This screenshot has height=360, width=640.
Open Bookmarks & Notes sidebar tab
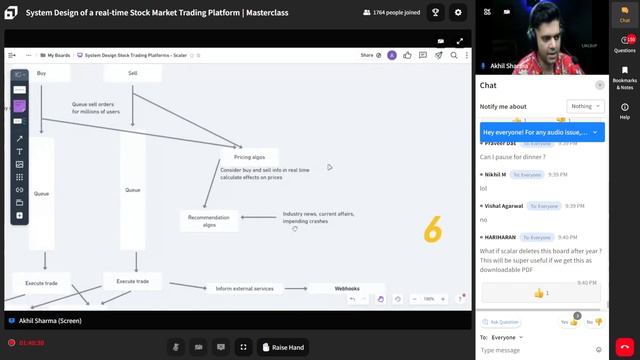624,78
